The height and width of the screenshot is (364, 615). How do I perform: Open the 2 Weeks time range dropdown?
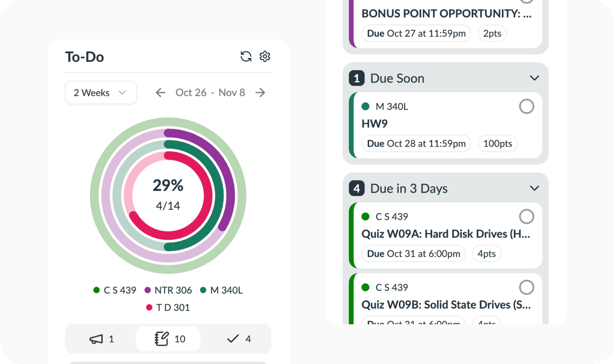click(101, 93)
